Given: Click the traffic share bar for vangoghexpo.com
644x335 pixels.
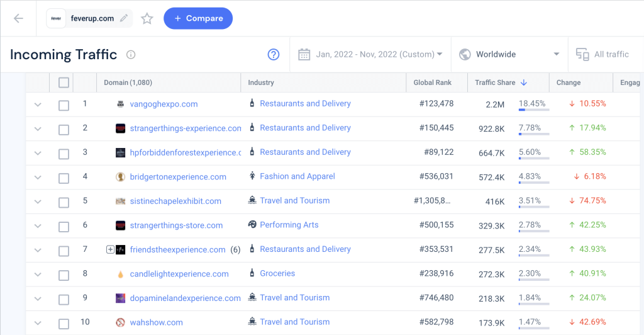Looking at the screenshot, I should (533, 110).
